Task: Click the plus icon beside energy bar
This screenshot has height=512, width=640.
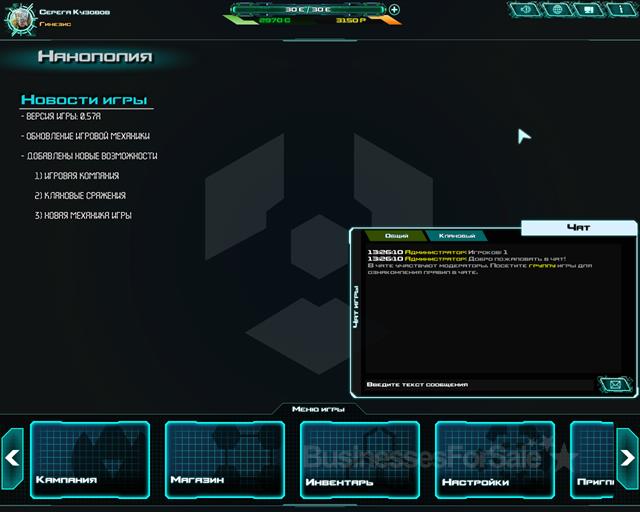Action: tap(394, 10)
